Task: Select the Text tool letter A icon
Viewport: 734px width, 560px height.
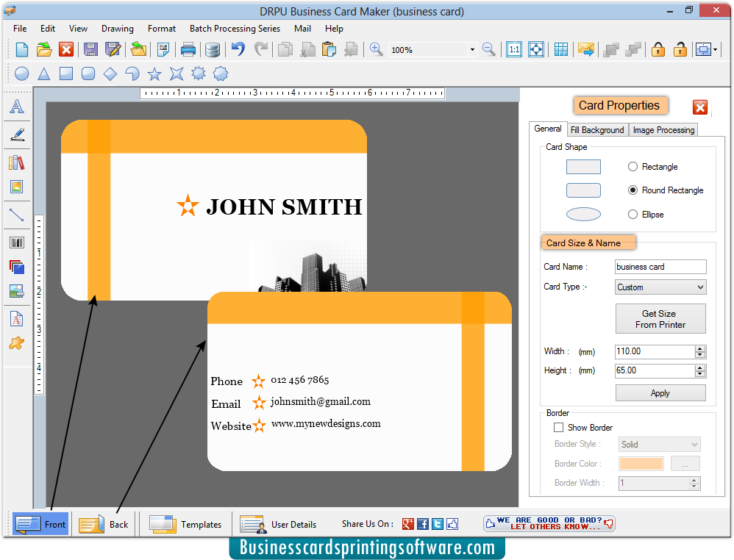Action: (17, 107)
